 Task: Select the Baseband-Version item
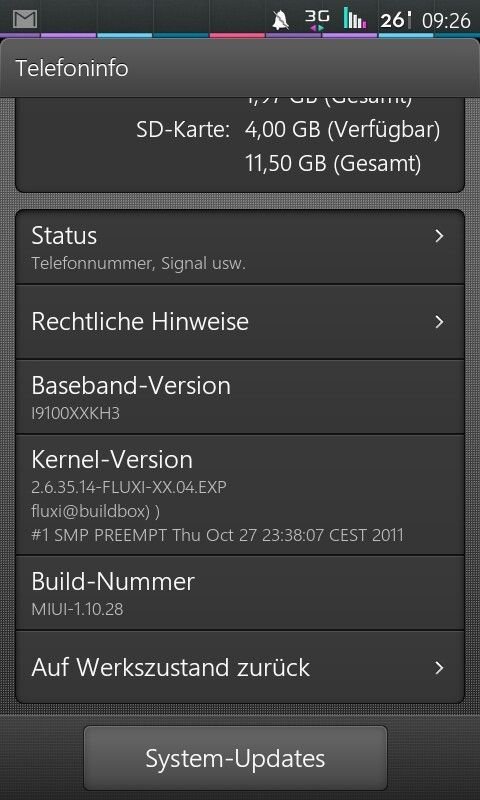[x=240, y=397]
